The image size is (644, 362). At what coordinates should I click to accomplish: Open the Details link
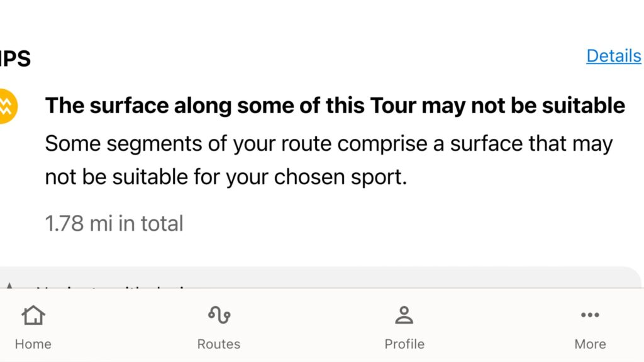(x=613, y=56)
